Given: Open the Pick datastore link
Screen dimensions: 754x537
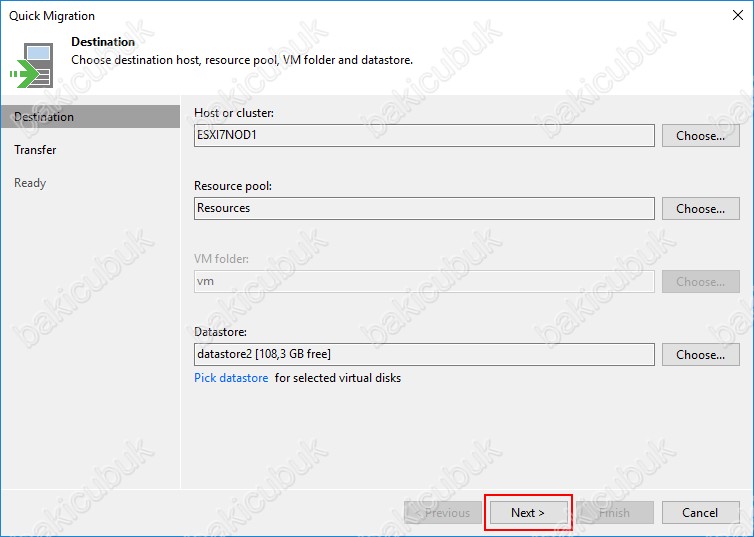Looking at the screenshot, I should click(x=231, y=378).
